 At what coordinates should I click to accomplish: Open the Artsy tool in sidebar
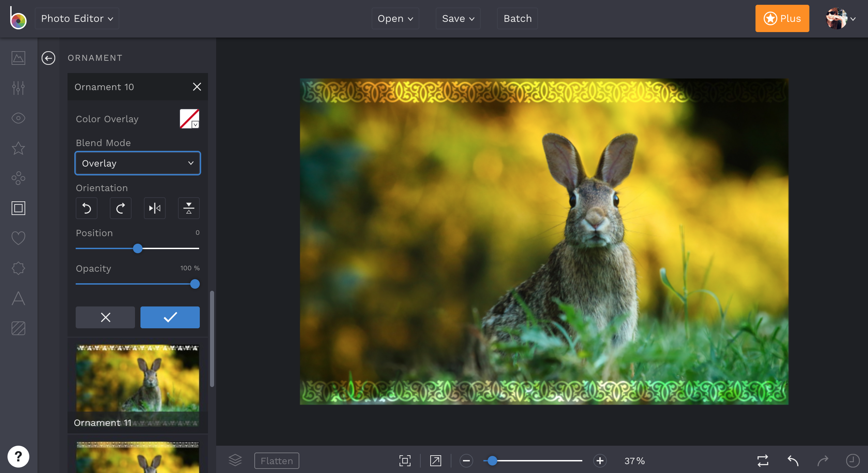pos(18,178)
